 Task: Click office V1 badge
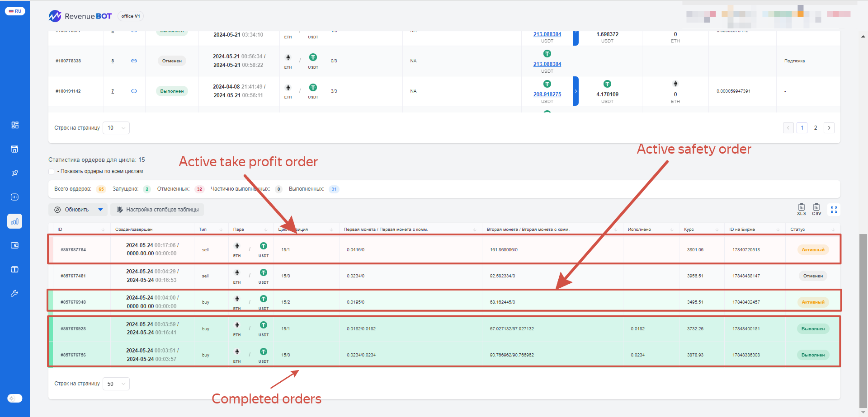tap(131, 16)
